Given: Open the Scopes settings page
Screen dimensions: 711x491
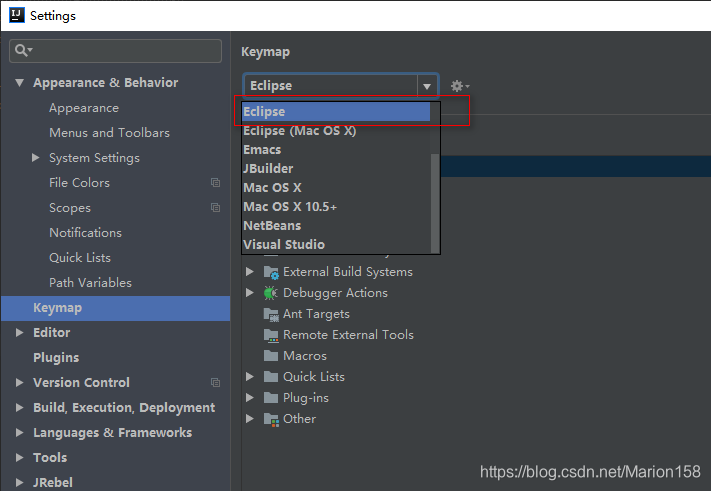Looking at the screenshot, I should [x=70, y=208].
